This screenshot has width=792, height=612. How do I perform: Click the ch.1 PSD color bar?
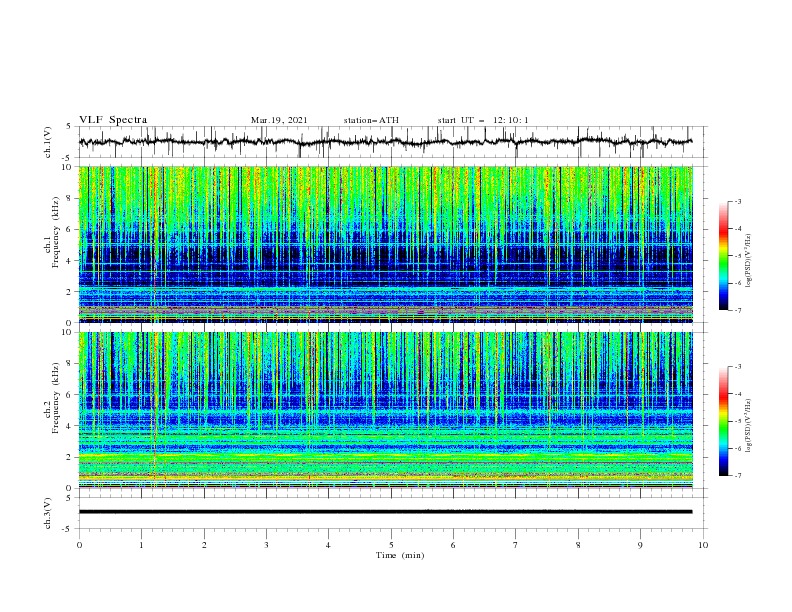(723, 256)
